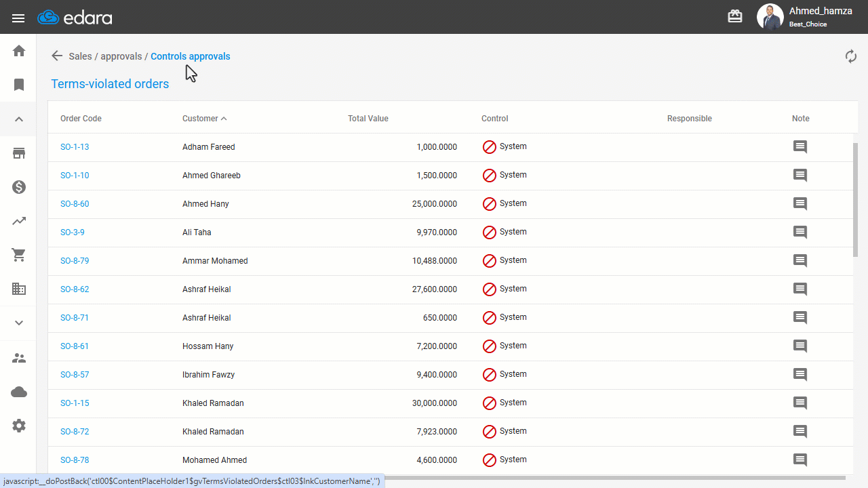Open the hamburger menu
The width and height of the screenshot is (868, 488).
coord(18,18)
